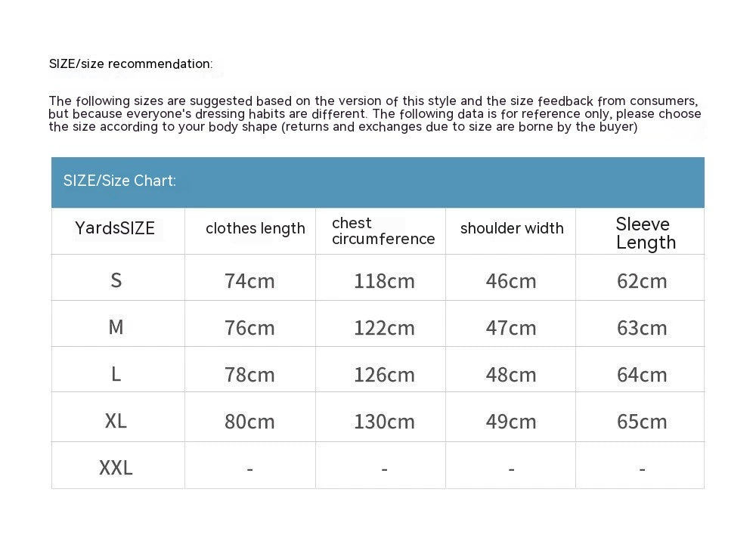This screenshot has width=756, height=535.
Task: Click the 80cm clothes length cell
Action: tap(249, 422)
